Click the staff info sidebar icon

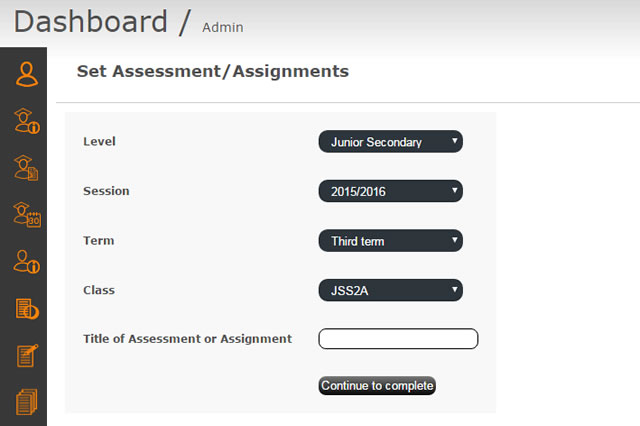pyautogui.click(x=27, y=262)
